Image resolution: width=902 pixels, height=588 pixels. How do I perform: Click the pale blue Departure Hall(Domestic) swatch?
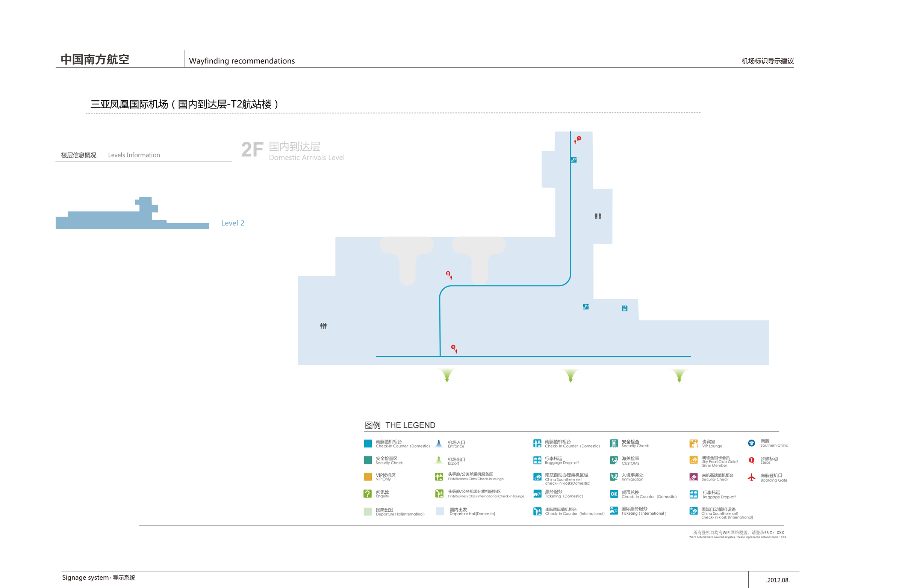[440, 511]
